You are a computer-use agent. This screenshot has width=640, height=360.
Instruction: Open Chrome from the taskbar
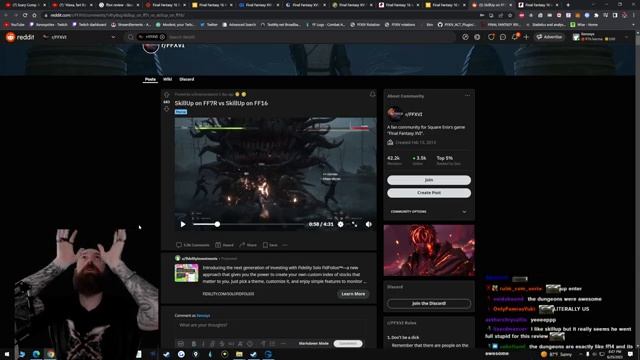[51, 354]
